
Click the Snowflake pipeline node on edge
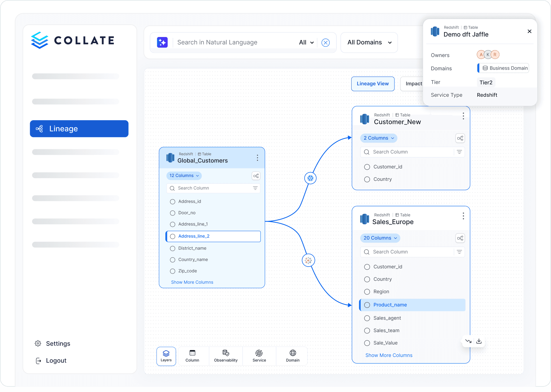(x=310, y=178)
